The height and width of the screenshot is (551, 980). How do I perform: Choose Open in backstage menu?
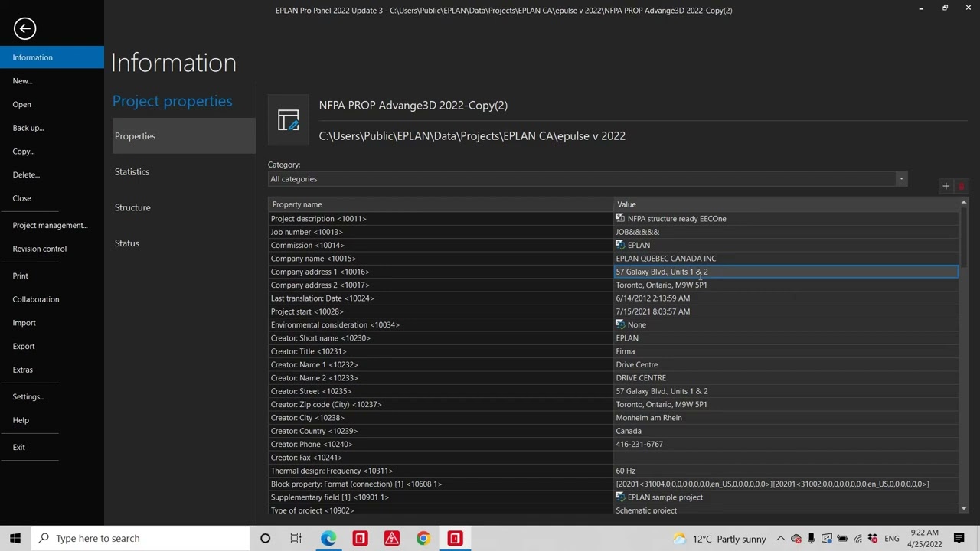pyautogui.click(x=21, y=104)
